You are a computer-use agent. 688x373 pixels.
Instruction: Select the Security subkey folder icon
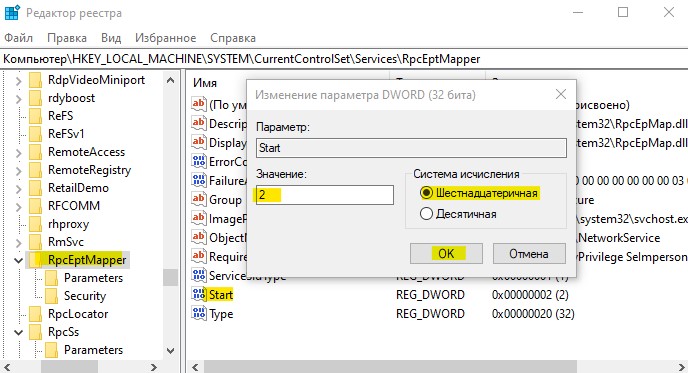click(x=52, y=296)
